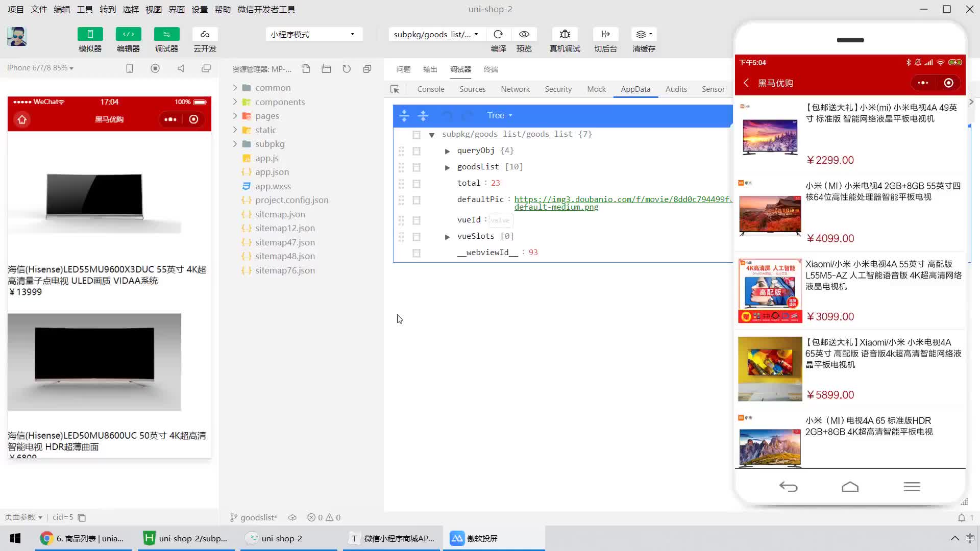
Task: Click the action box beside defaultPic
Action: (x=416, y=200)
